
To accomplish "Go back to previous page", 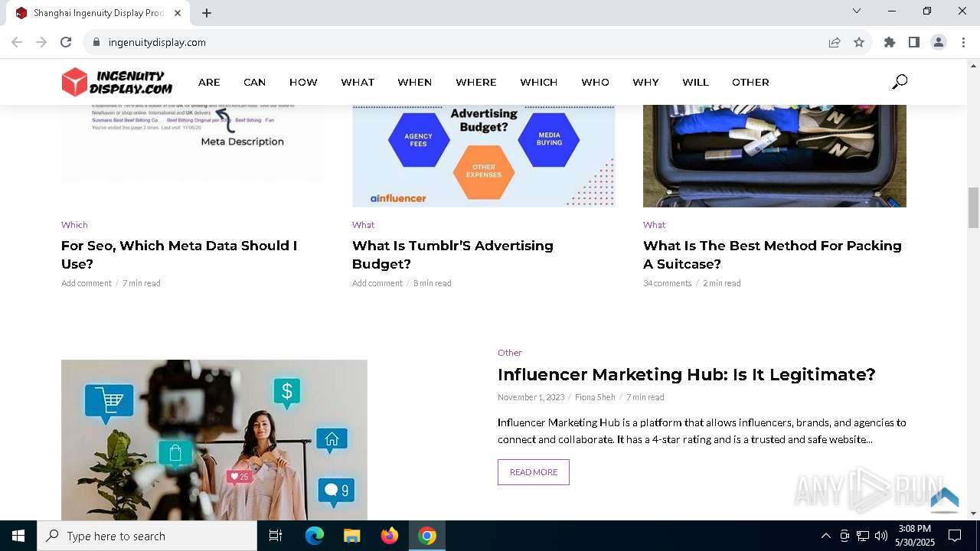I will 17,42.
